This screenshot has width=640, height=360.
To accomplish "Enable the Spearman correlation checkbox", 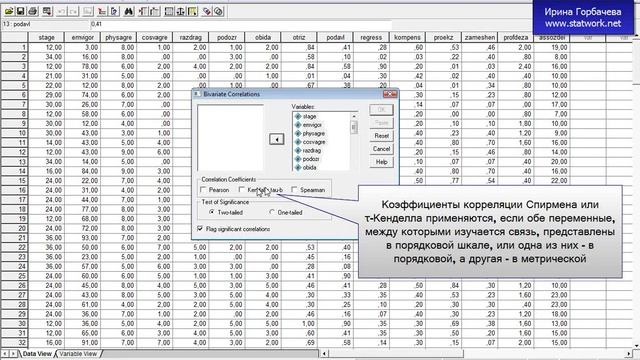I will click(x=294, y=190).
